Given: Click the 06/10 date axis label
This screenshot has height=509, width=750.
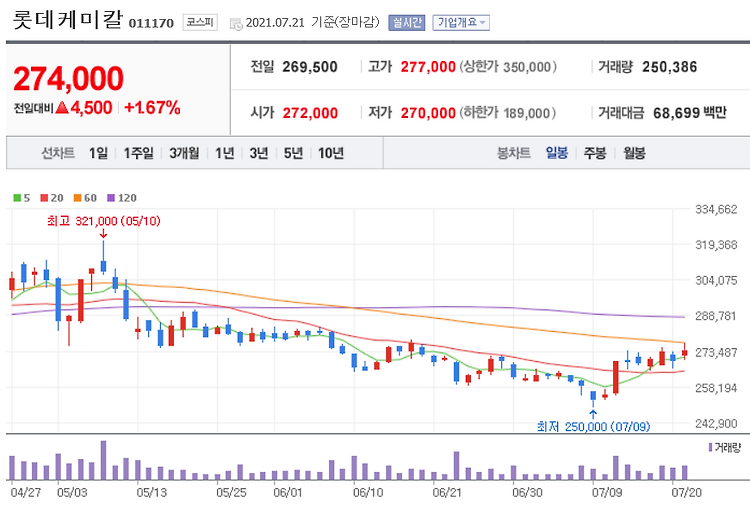Looking at the screenshot, I should [x=368, y=492].
